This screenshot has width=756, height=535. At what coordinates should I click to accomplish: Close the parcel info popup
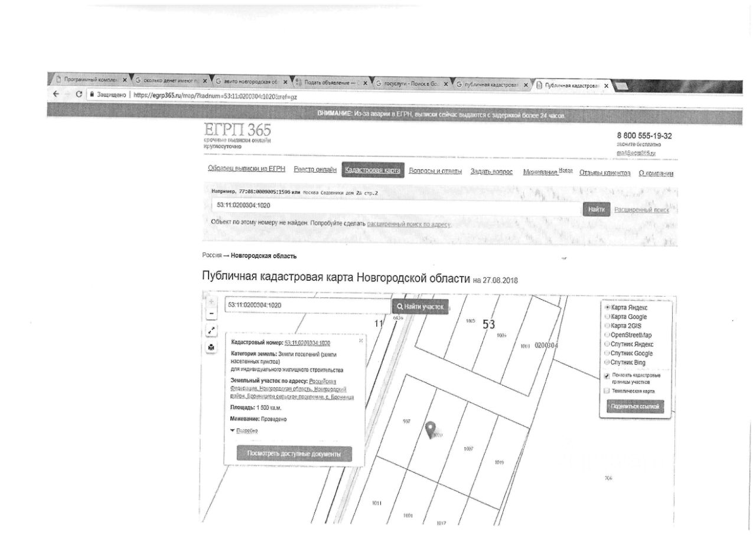click(361, 341)
